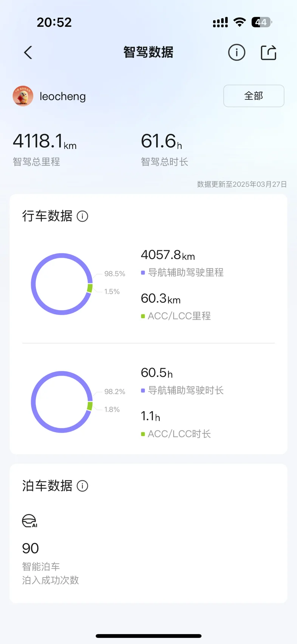Tap the duration donut chart

(x=62, y=402)
